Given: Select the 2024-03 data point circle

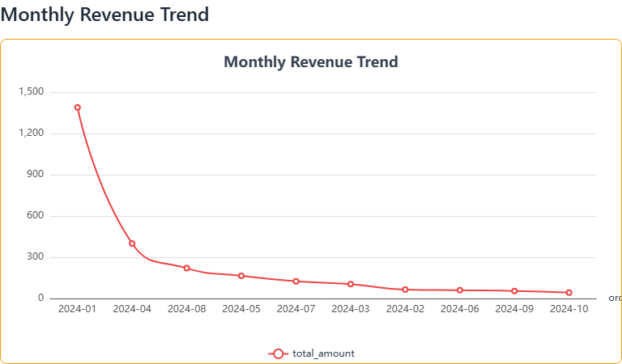Looking at the screenshot, I should (x=351, y=284).
